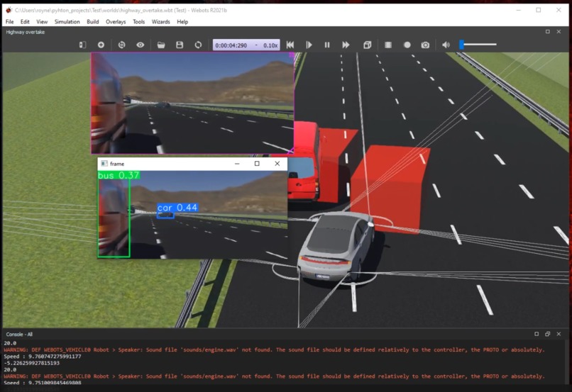Toggle the scene tree side panel icon
The image size is (572, 392).
(82, 45)
